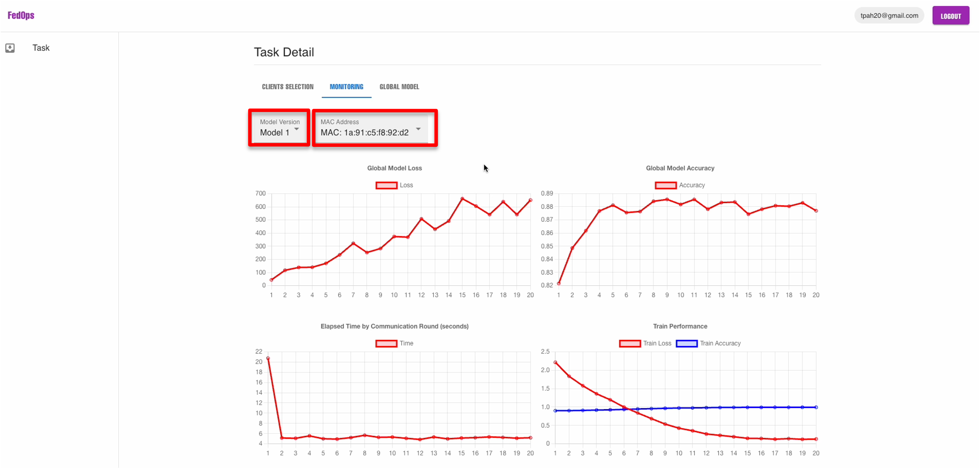The image size is (980, 468).
Task: Click the LOGOUT button
Action: pos(950,16)
